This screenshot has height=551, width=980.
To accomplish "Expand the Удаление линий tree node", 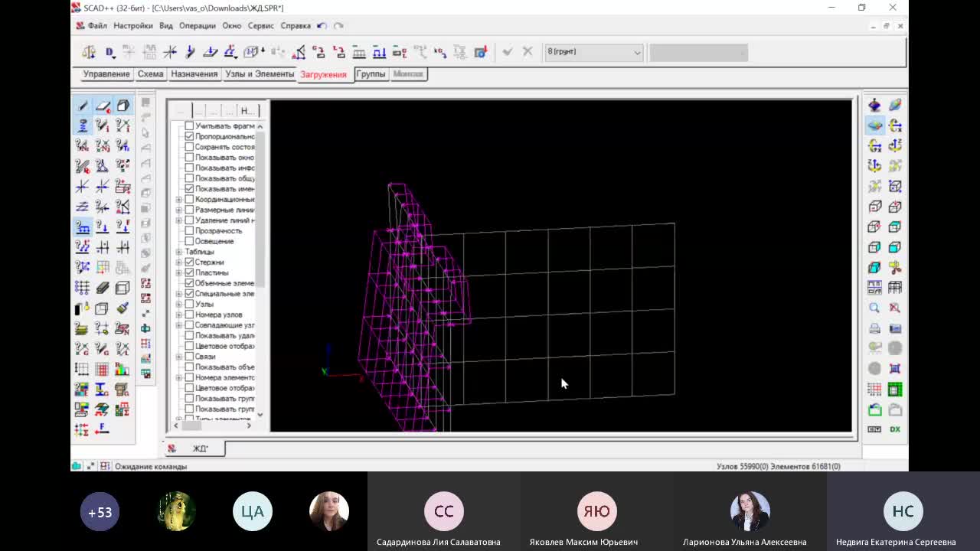I will coord(179,220).
